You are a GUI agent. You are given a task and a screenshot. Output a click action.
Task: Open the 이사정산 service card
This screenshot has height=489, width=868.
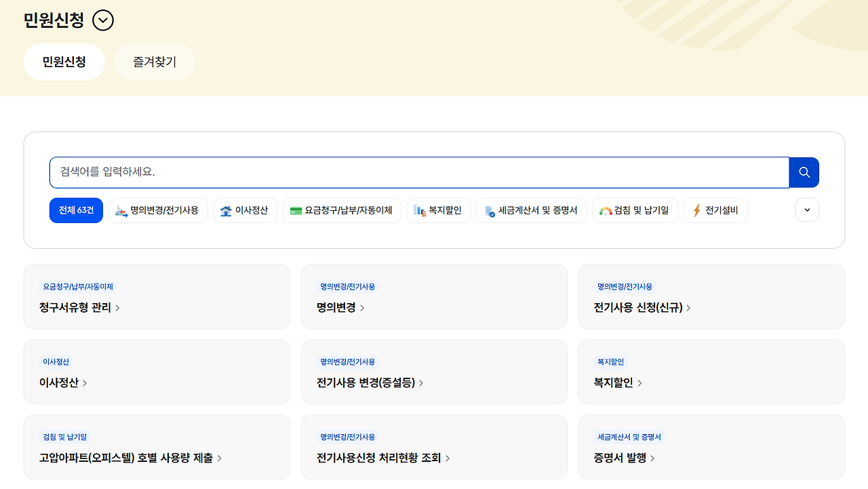click(157, 372)
